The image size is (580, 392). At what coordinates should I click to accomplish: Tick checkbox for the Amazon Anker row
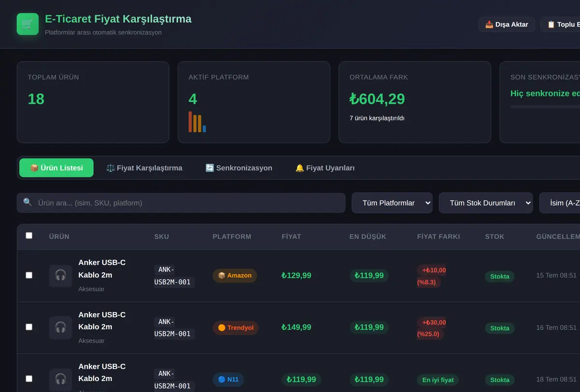29,275
